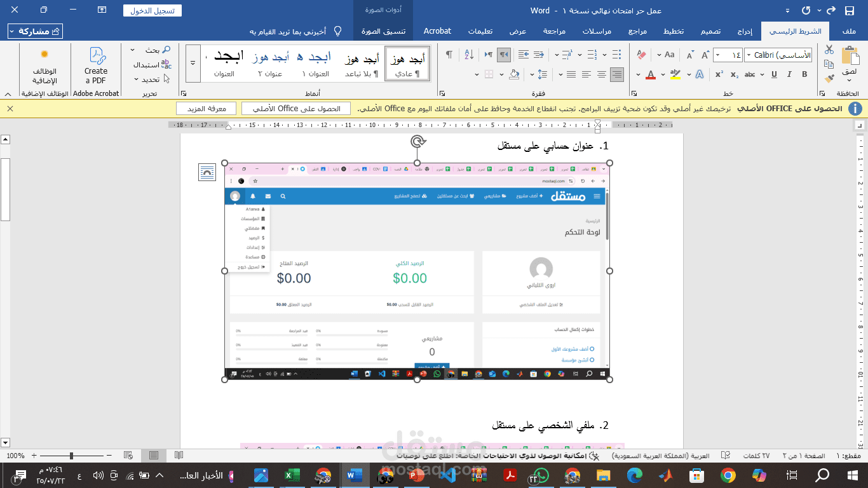Screen dimensions: 868x488
Task: Click the مشاركة share button
Action: point(36,31)
